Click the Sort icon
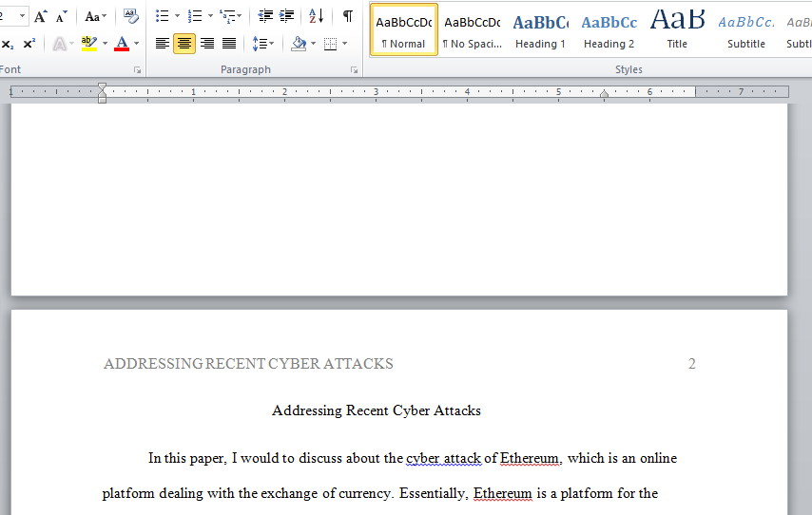812x515 pixels. click(x=316, y=16)
